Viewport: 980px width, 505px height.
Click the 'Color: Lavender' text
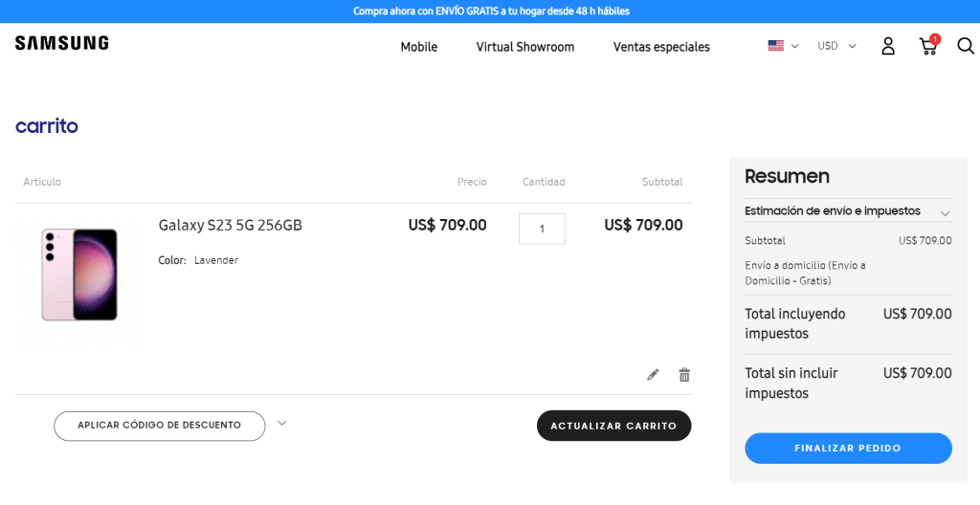tap(198, 260)
